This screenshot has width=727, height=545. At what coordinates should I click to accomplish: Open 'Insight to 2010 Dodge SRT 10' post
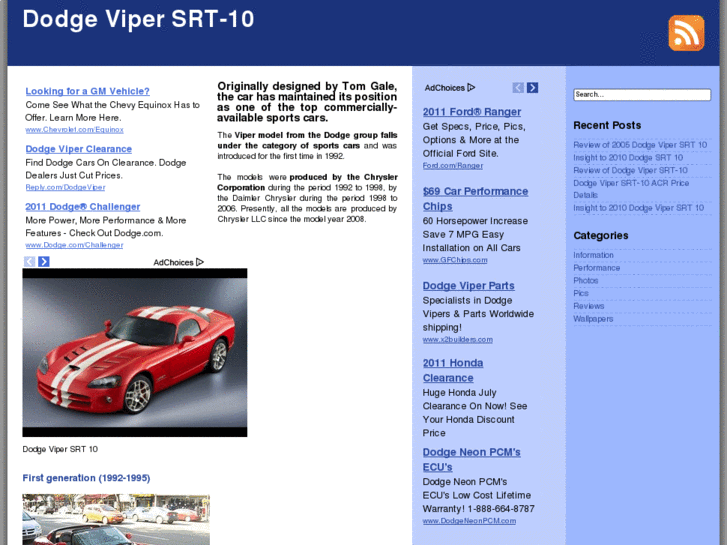628,158
